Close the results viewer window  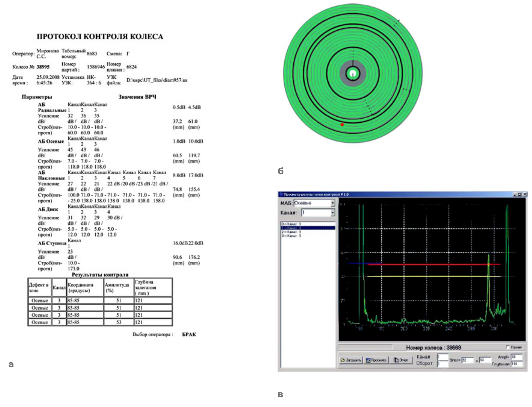525,194
